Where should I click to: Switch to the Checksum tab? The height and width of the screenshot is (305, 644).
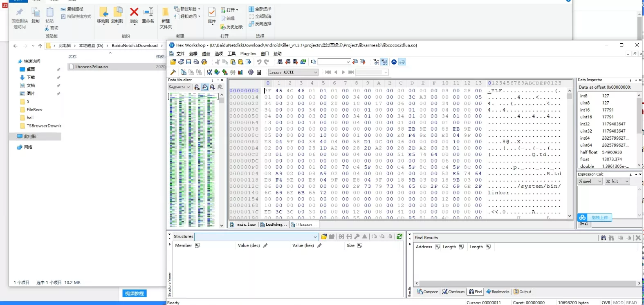[453, 292]
